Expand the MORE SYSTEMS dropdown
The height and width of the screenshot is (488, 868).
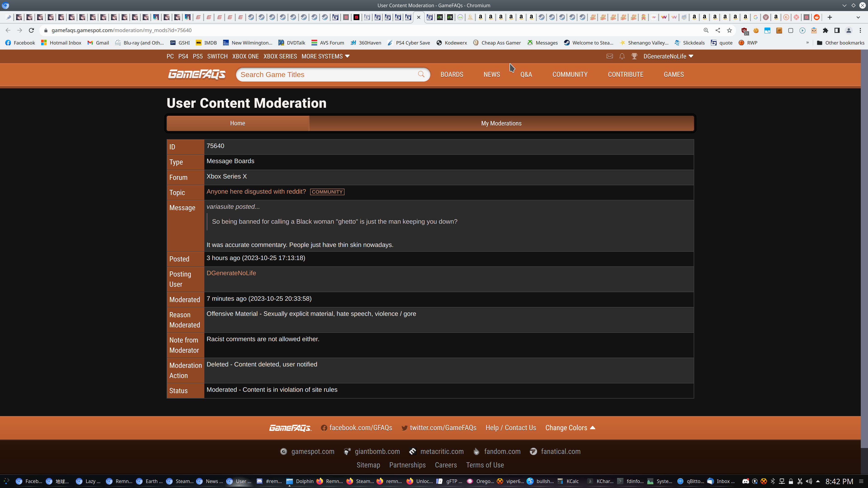pos(325,56)
